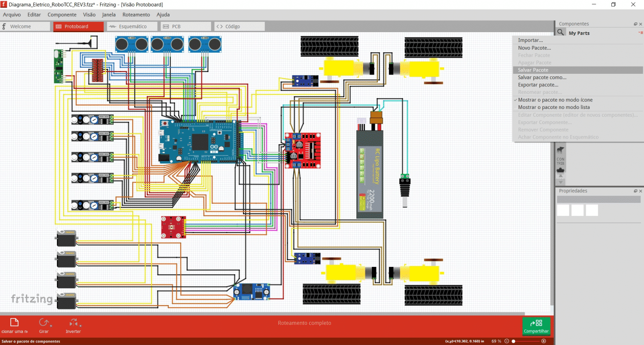644x345 pixels.
Task: Click the zoom slider track
Action: coord(526,341)
